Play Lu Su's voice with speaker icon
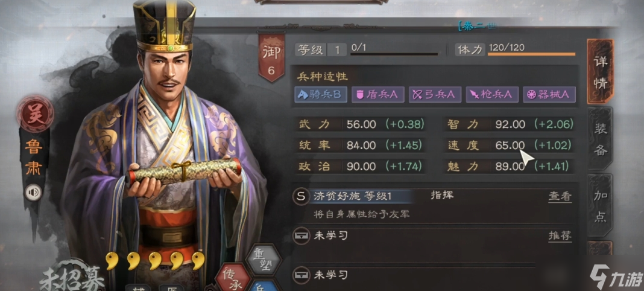Image resolution: width=644 pixels, height=291 pixels. pyautogui.click(x=33, y=193)
